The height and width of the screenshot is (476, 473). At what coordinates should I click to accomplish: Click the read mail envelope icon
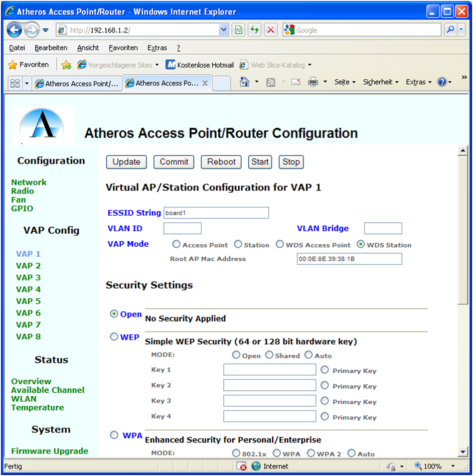[x=296, y=82]
